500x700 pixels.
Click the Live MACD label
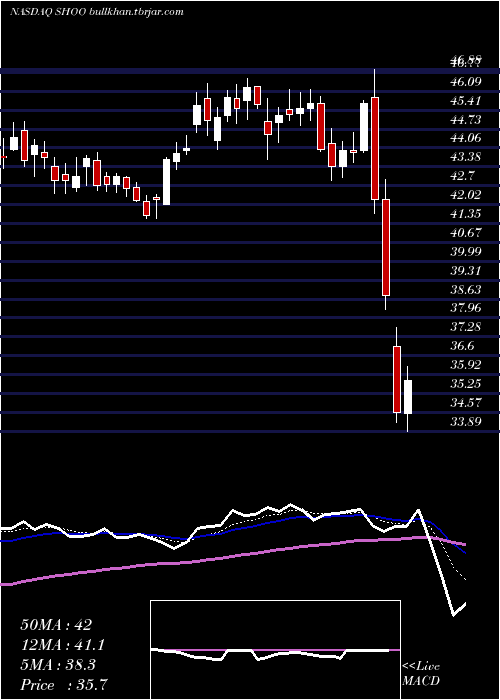421,674
